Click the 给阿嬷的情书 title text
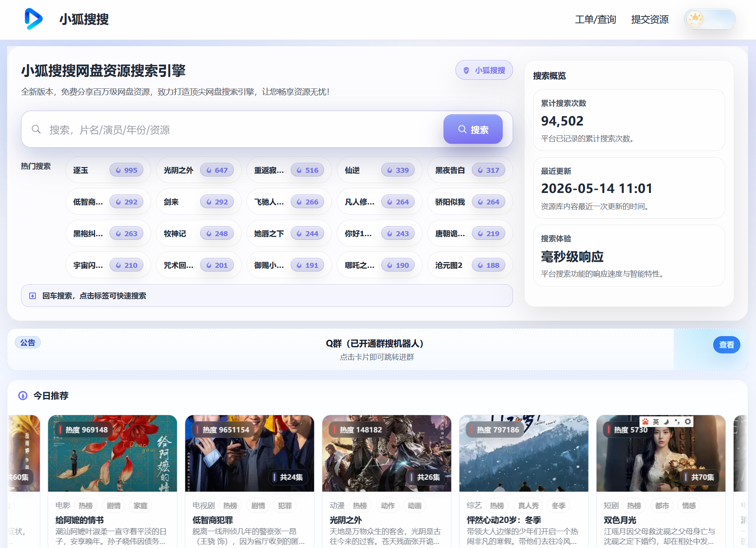Screen dimensions: 756x548 [x=79, y=520]
